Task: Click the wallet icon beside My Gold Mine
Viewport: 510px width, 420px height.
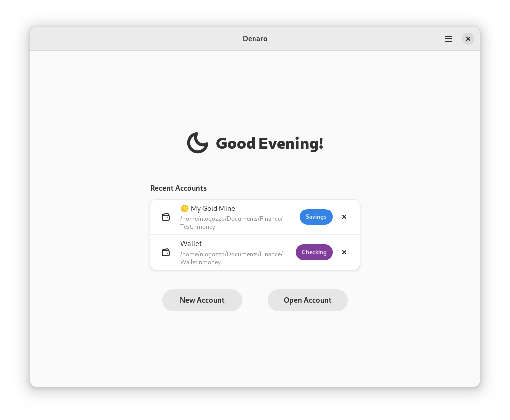Action: pyautogui.click(x=166, y=217)
